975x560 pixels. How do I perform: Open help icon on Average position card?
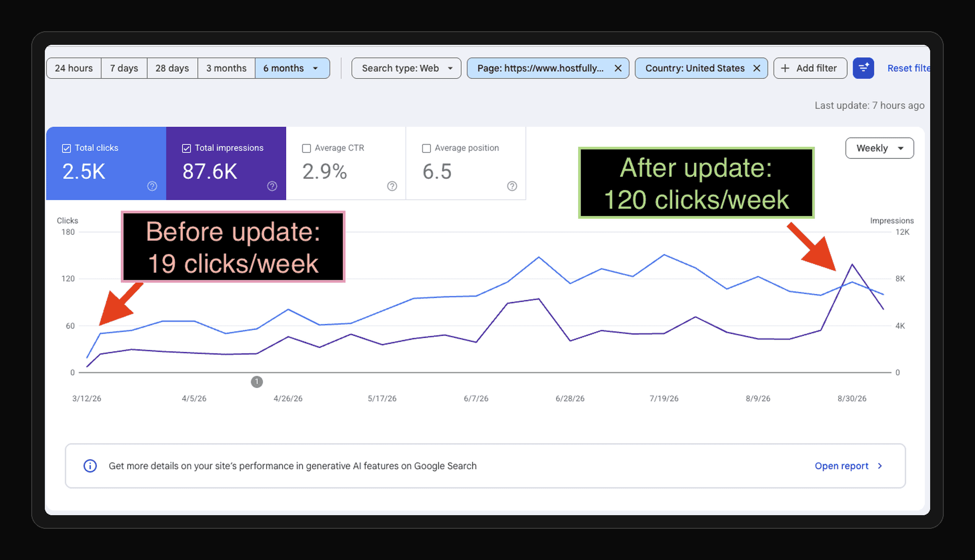(512, 186)
